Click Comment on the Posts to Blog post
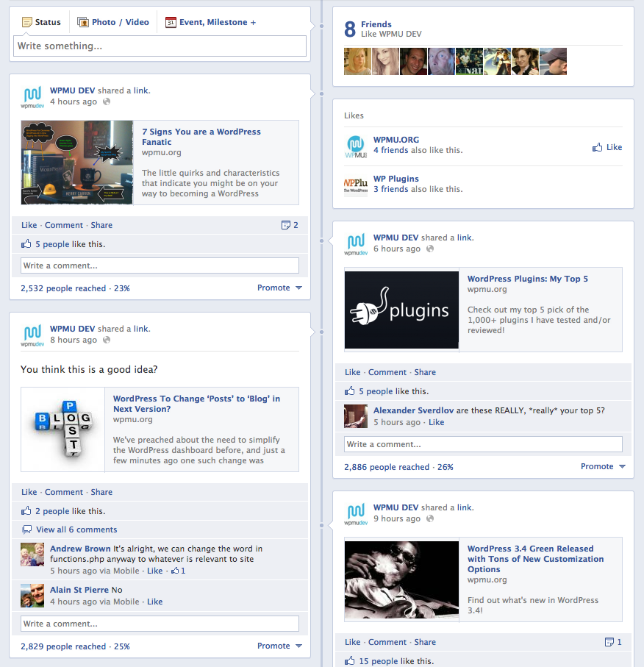 (x=64, y=492)
